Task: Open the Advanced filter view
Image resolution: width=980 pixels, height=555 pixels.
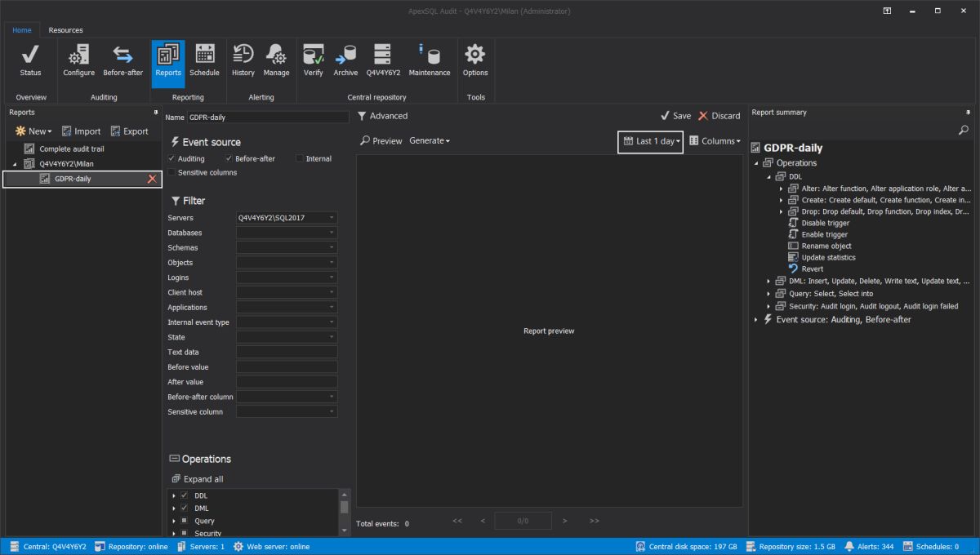Action: tap(382, 116)
